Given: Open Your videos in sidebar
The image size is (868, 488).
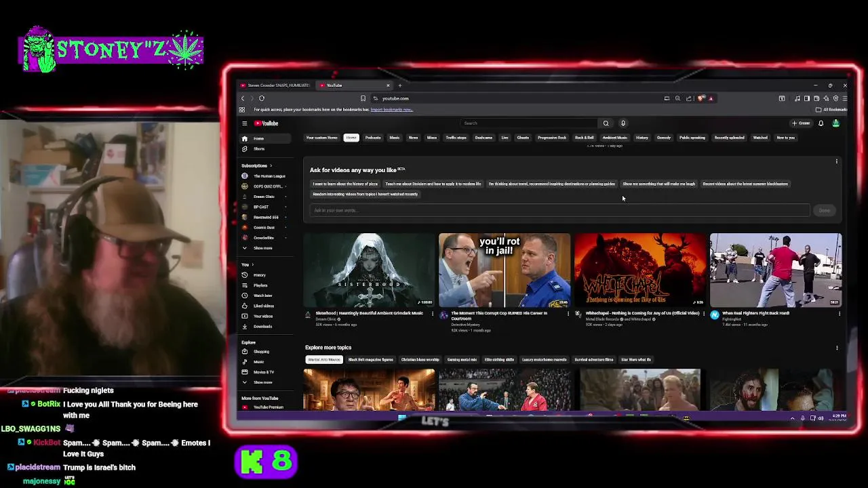Looking at the screenshot, I should pos(264,316).
